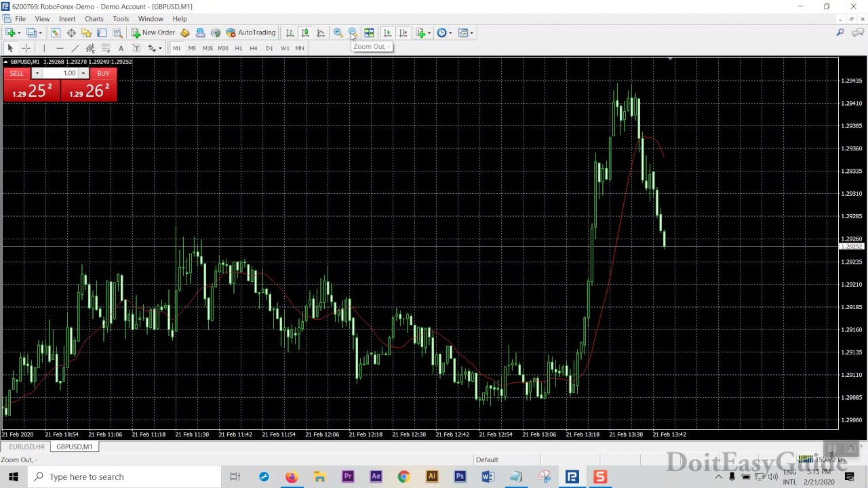Open the Data Window crosshair-target icon
Screen dimensions: 868x488
coord(71,33)
